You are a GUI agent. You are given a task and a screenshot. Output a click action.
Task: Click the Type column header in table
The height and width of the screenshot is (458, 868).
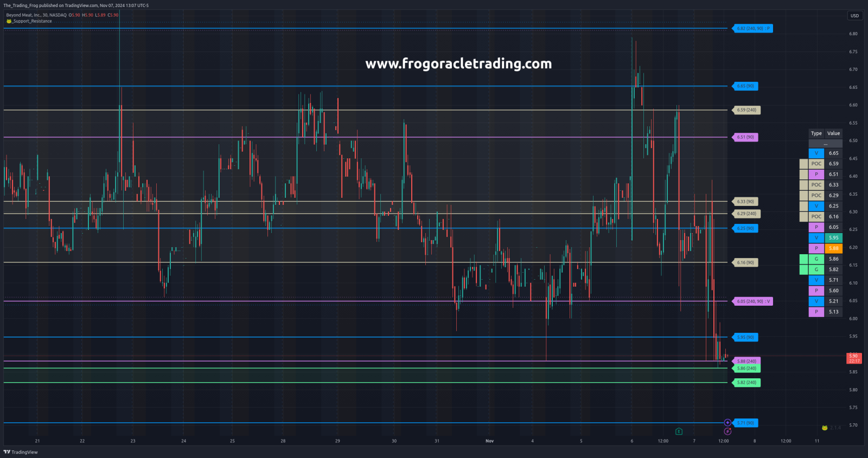[x=816, y=133]
